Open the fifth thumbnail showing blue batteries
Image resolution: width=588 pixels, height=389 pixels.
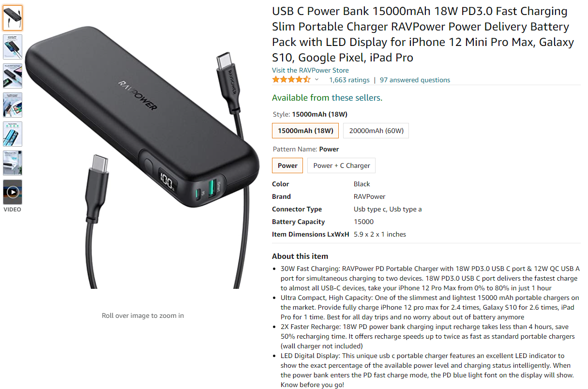pyautogui.click(x=13, y=134)
